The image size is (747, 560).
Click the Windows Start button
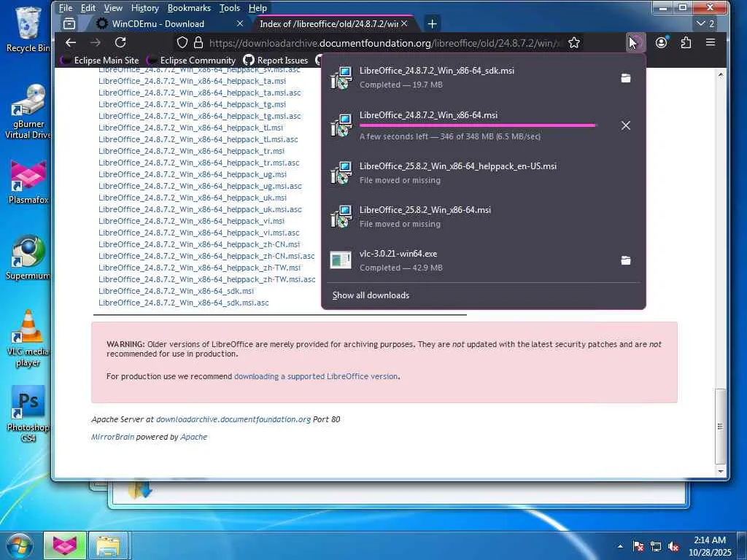pyautogui.click(x=19, y=545)
